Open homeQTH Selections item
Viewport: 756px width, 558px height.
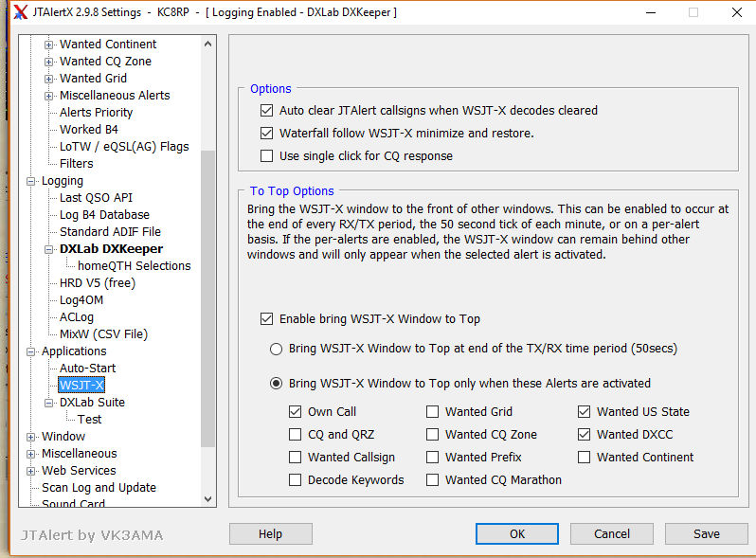click(x=134, y=266)
